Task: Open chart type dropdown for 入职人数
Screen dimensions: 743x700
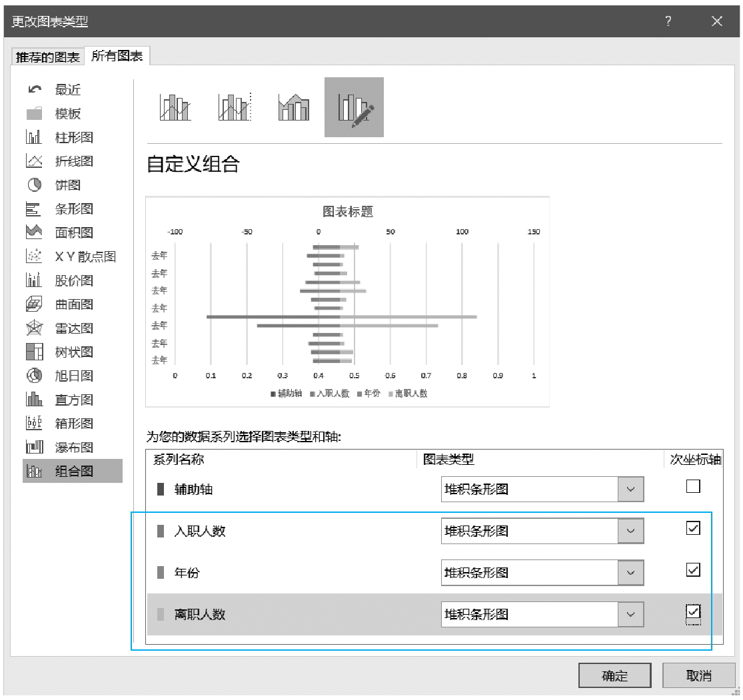Action: pyautogui.click(x=630, y=531)
